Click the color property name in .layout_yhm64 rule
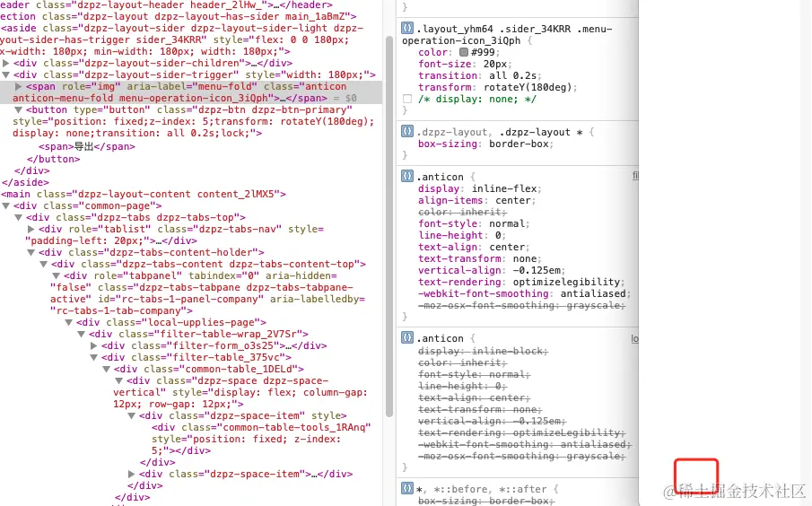The height and width of the screenshot is (506, 812). pyautogui.click(x=432, y=52)
